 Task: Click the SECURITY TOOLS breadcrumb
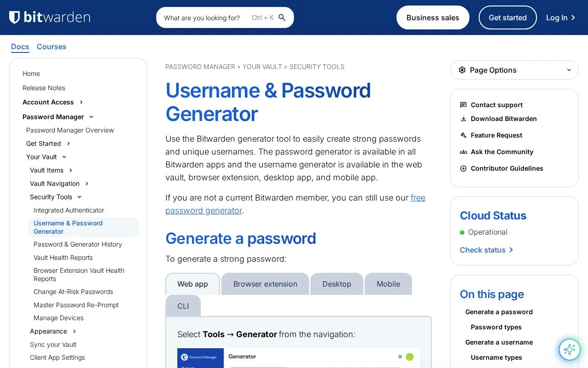(x=317, y=67)
